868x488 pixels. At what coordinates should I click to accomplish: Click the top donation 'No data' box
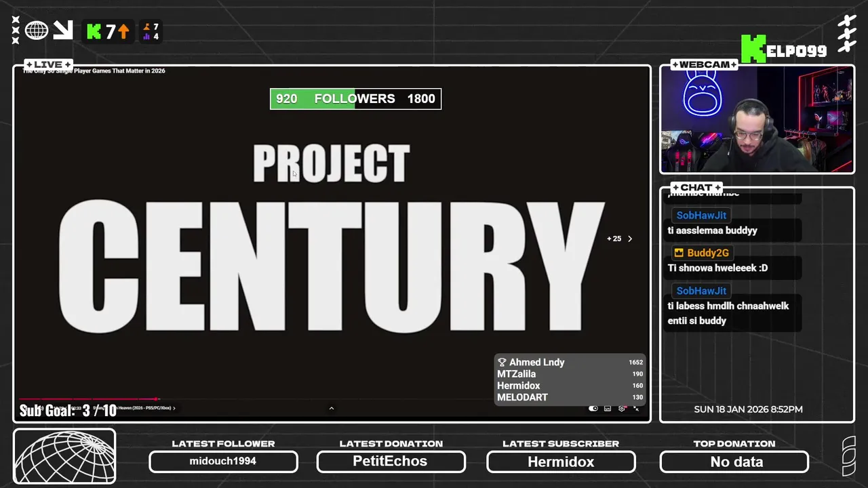pos(734,462)
